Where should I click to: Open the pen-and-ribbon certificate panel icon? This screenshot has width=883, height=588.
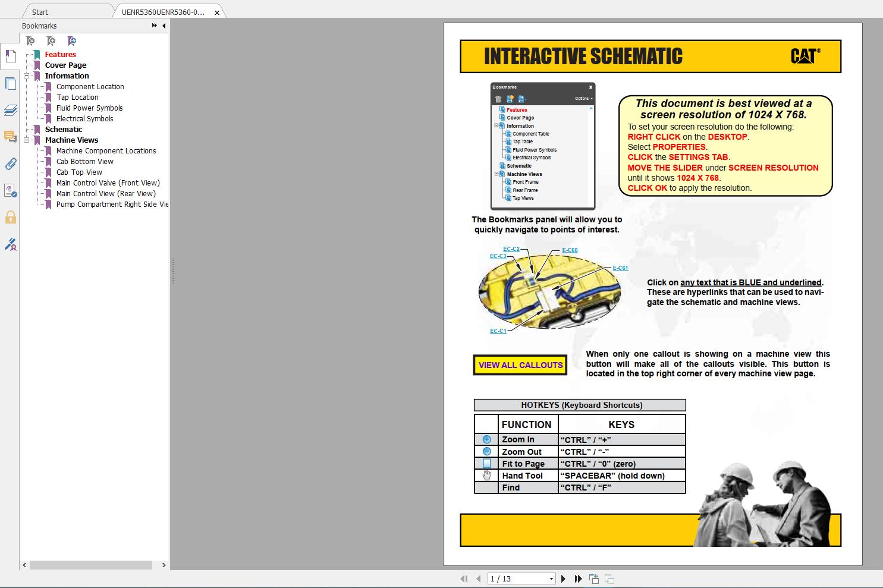tap(10, 244)
